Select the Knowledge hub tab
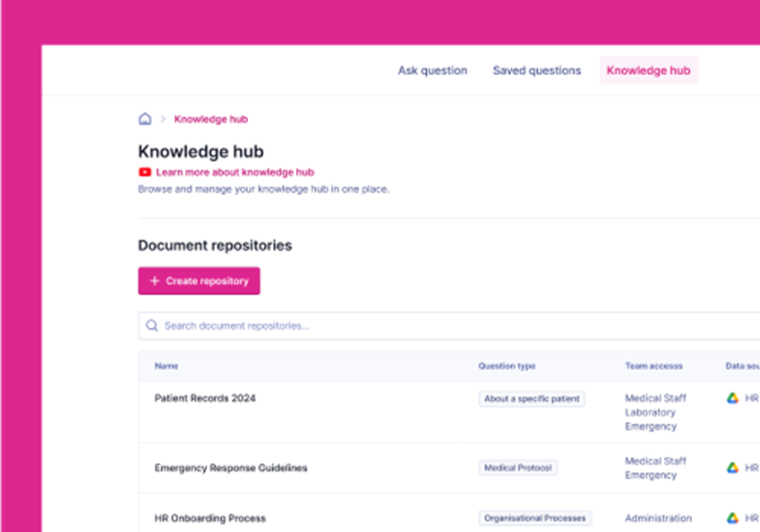This screenshot has width=760, height=532. [649, 70]
